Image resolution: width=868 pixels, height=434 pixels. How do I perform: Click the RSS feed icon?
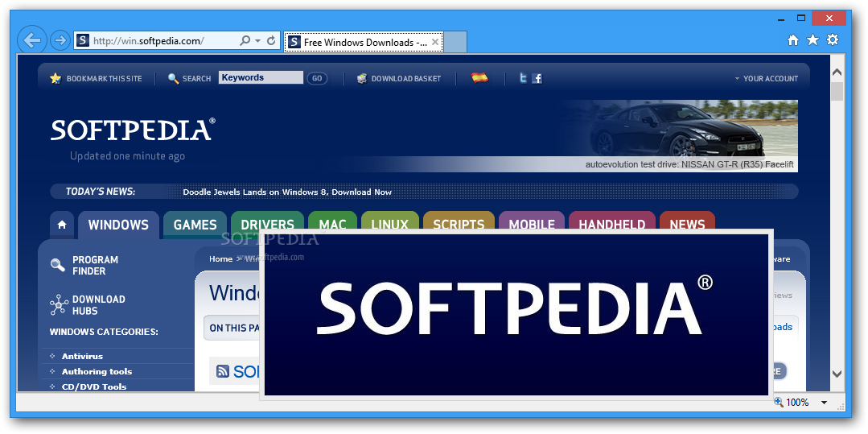pyautogui.click(x=223, y=371)
